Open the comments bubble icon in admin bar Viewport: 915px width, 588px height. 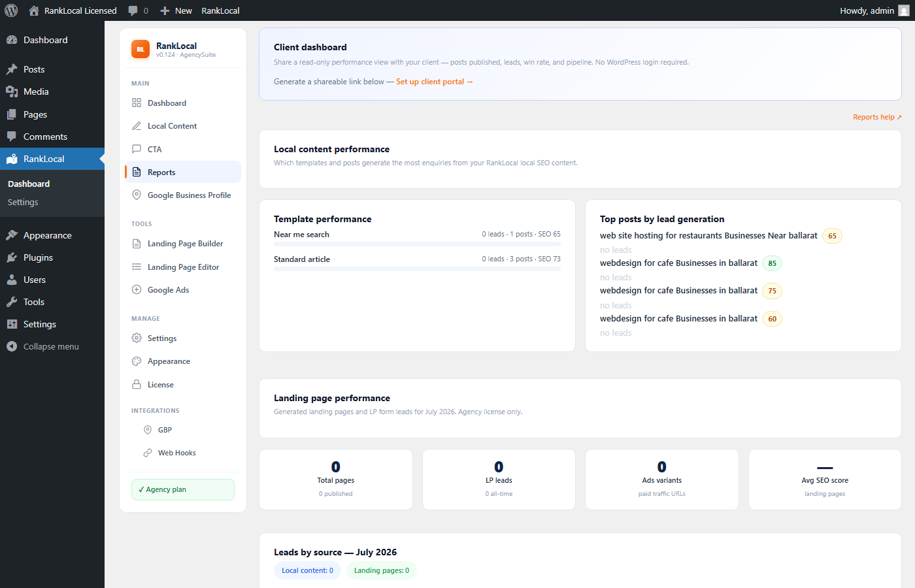[x=133, y=10]
